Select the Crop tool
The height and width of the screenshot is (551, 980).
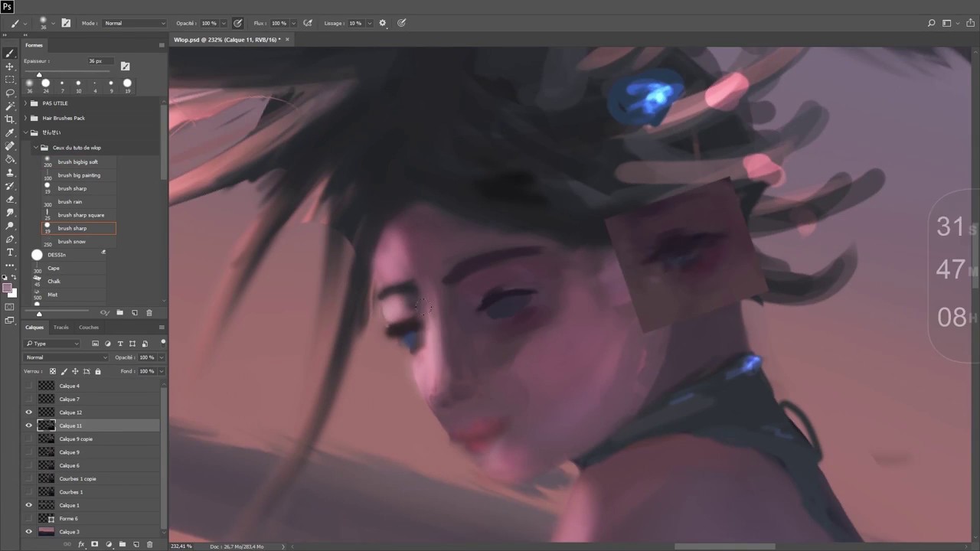tap(10, 119)
